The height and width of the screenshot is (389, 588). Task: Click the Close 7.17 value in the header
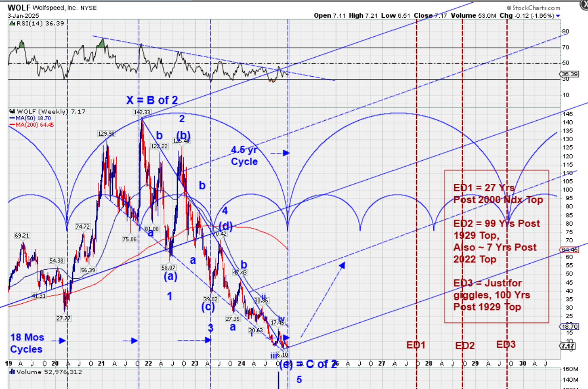click(431, 15)
